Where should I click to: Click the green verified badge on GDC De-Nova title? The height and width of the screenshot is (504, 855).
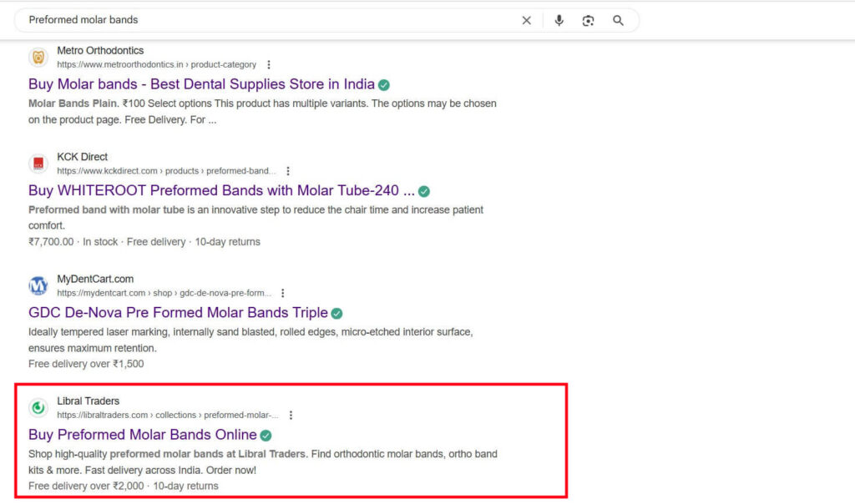tap(336, 313)
